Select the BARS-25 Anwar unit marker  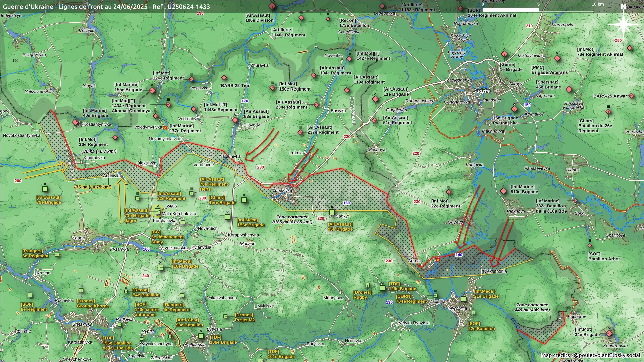[631, 96]
